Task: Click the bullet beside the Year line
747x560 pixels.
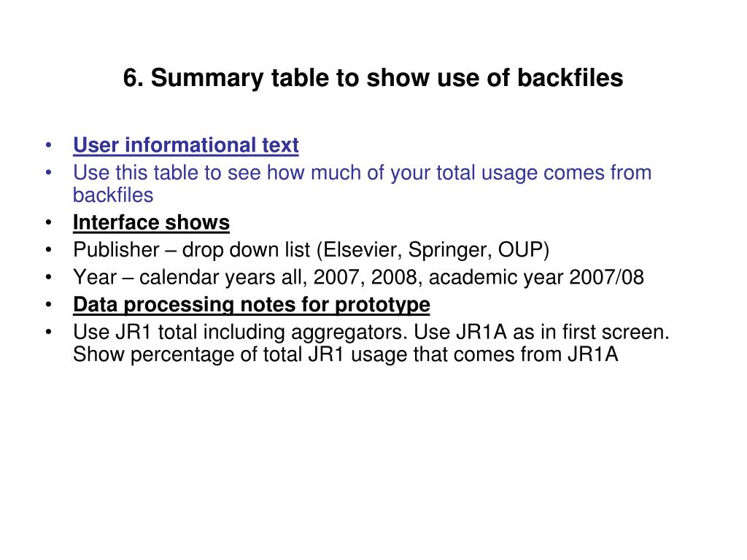Action: [x=48, y=277]
